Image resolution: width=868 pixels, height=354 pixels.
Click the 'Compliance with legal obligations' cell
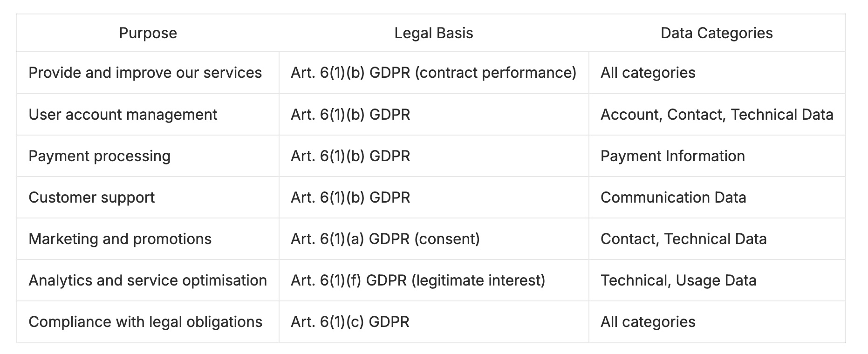click(x=145, y=322)
